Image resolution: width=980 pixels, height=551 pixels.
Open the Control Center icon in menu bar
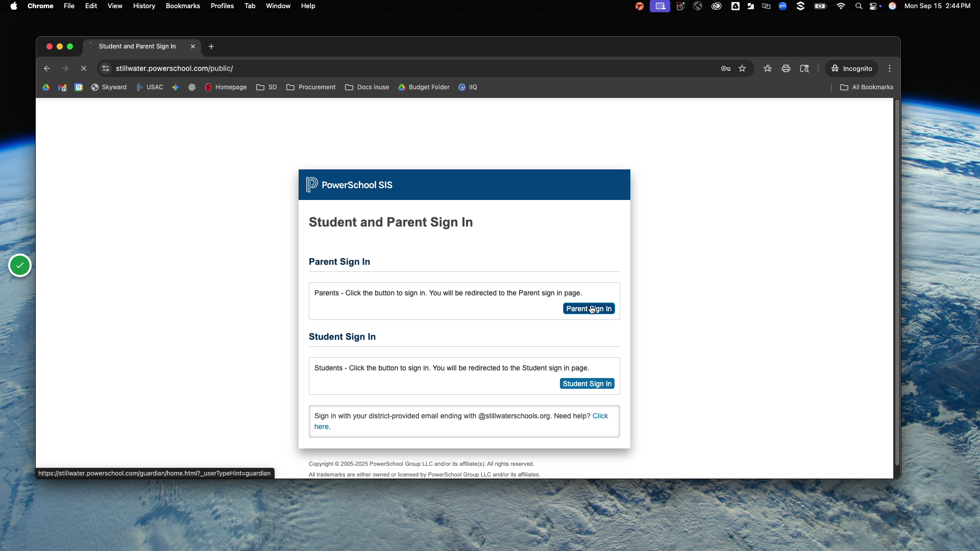click(x=874, y=6)
